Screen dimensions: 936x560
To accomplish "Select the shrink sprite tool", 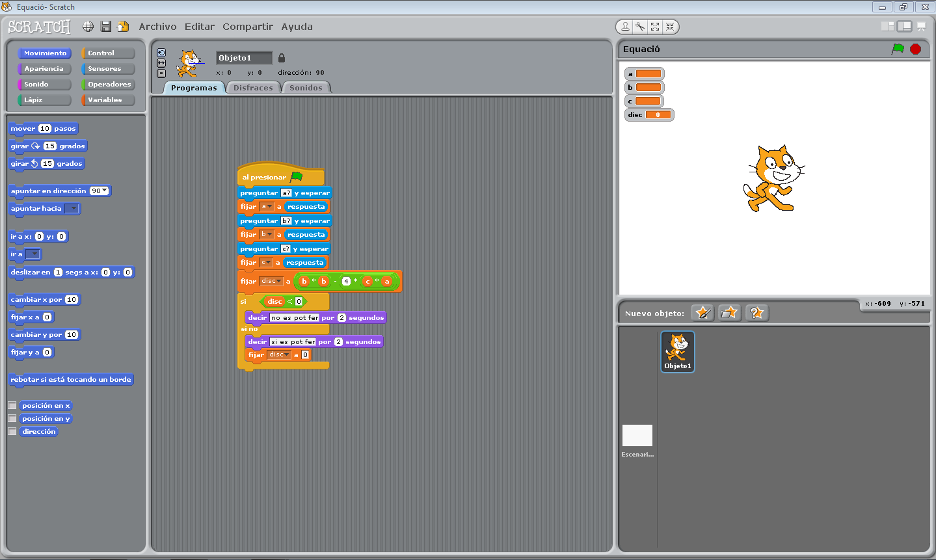I will pos(670,27).
